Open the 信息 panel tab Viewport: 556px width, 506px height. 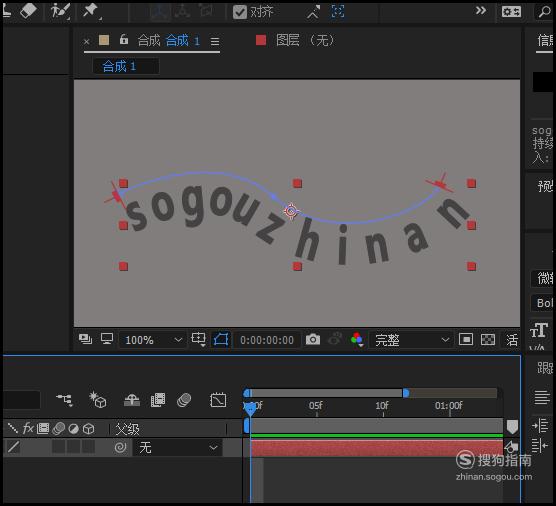point(545,40)
